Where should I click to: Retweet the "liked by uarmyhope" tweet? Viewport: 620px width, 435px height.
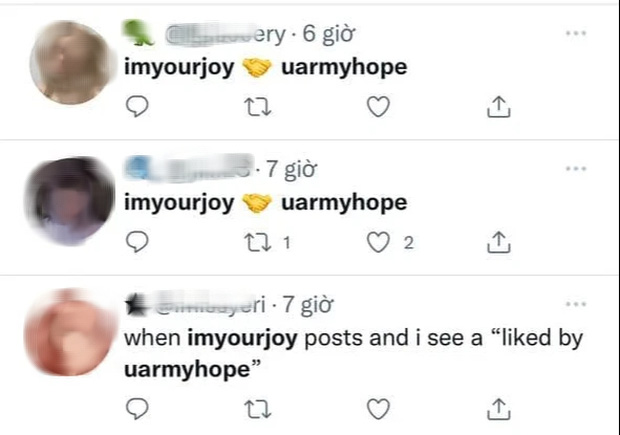click(258, 409)
